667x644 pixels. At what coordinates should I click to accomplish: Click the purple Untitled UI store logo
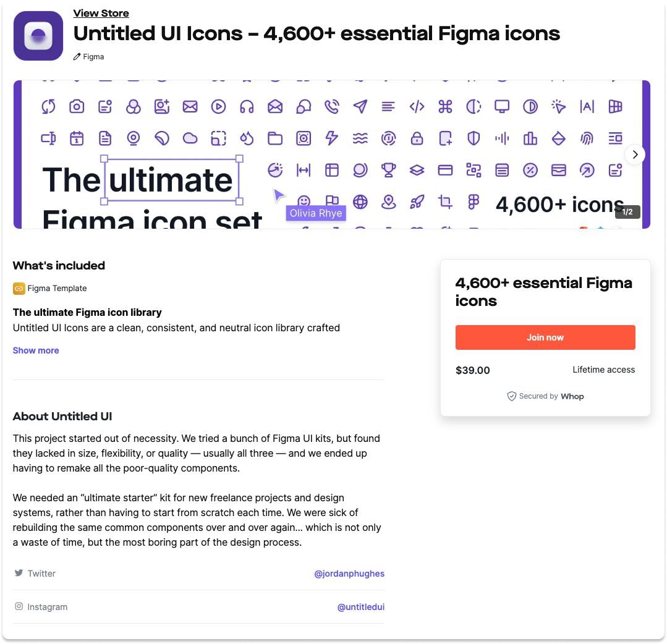(x=38, y=36)
